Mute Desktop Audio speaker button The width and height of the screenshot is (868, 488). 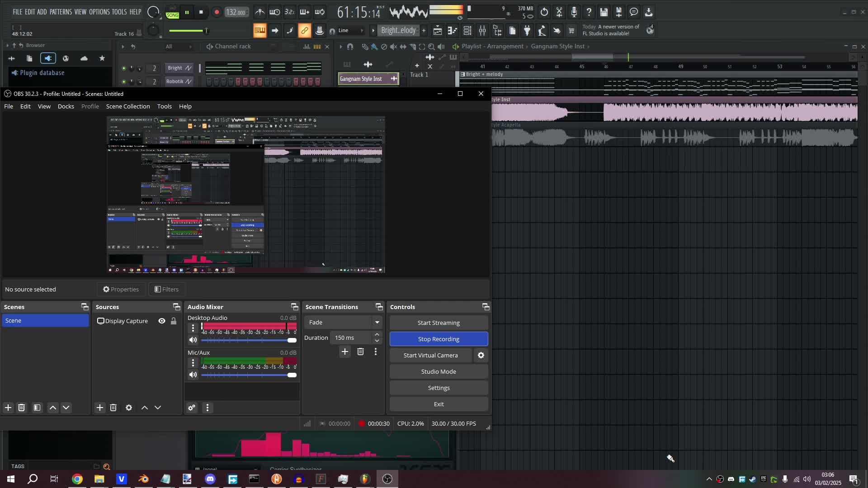pyautogui.click(x=193, y=340)
